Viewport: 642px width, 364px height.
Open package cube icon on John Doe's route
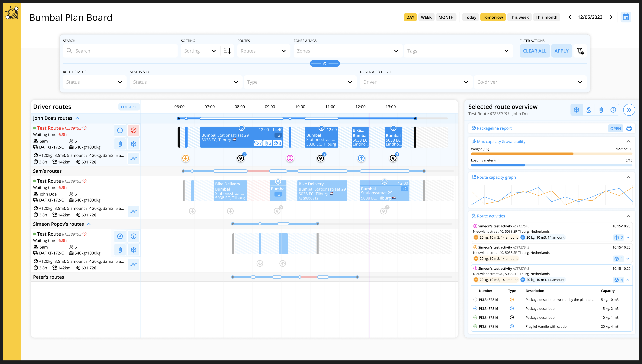pyautogui.click(x=134, y=144)
